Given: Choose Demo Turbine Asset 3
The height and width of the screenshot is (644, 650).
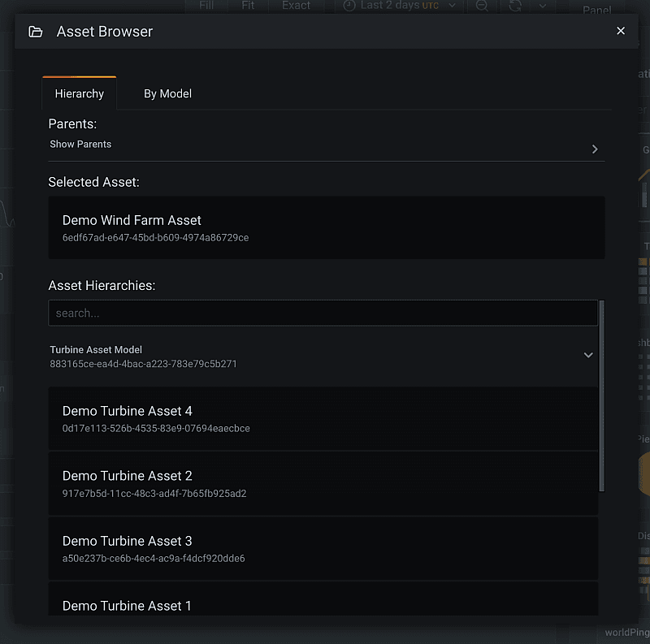Looking at the screenshot, I should click(323, 548).
